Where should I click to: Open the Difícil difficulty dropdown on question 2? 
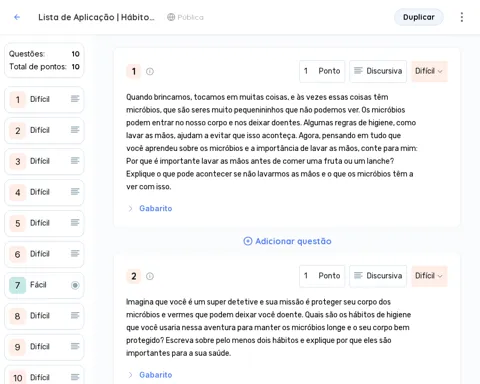tap(429, 276)
